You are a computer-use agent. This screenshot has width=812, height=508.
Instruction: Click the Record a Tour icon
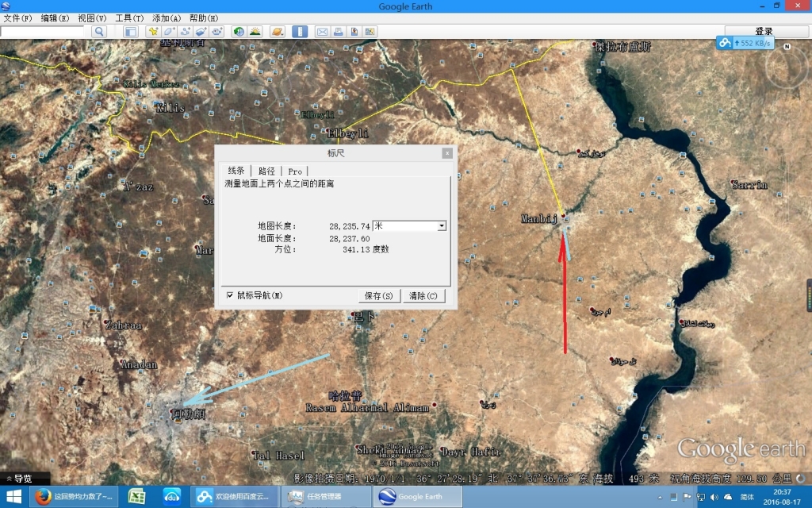[x=216, y=32]
